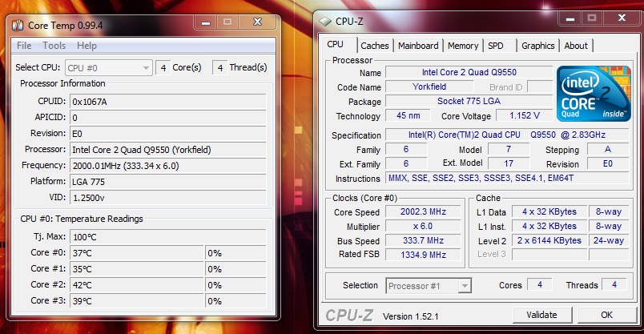
Task: Click the Core Speed value 2002.3 MHz
Action: [423, 211]
